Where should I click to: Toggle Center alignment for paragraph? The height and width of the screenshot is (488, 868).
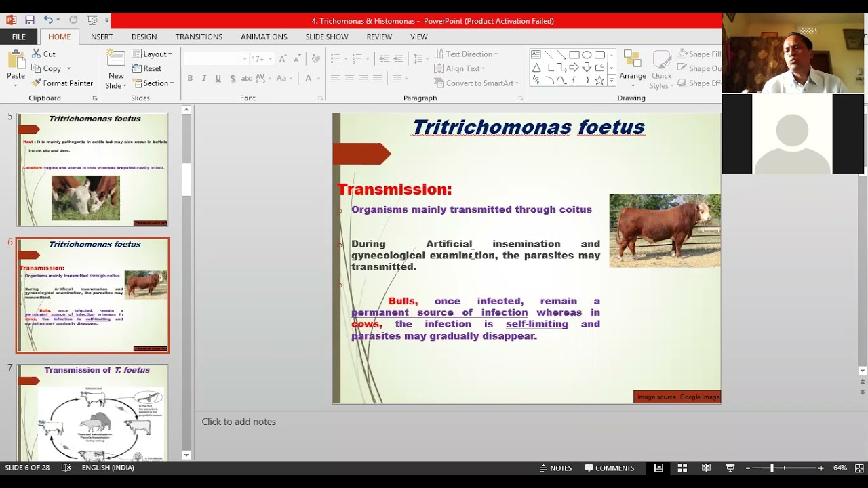coord(349,79)
